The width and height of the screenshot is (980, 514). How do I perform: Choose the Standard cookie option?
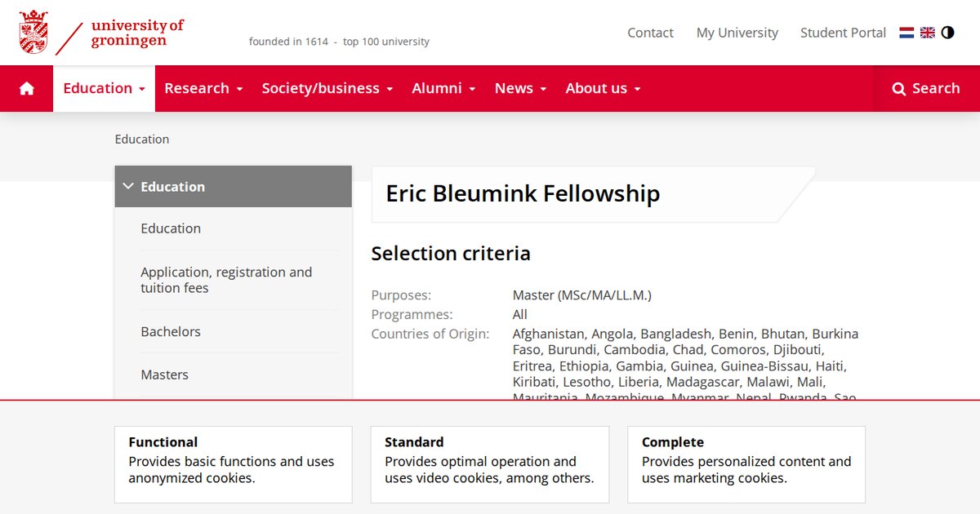click(490, 464)
